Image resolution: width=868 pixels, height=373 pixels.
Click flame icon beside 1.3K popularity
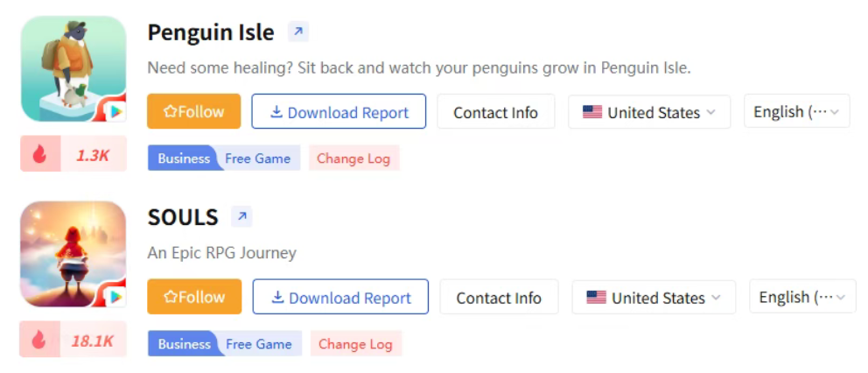coord(40,155)
